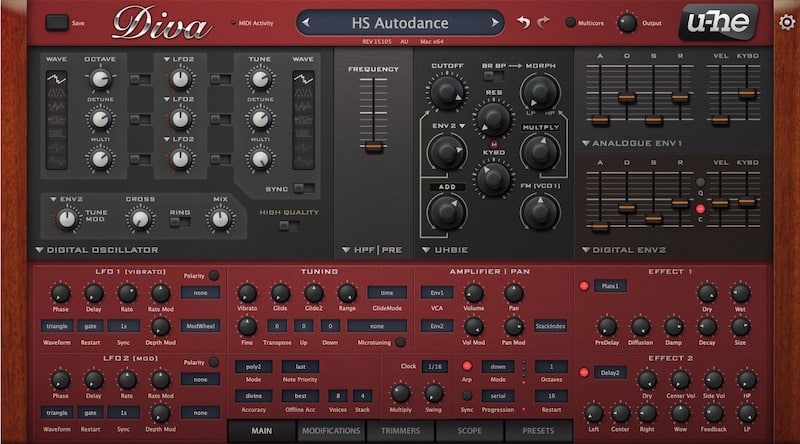Click the arpeggiator Swing knob
The height and width of the screenshot is (444, 800).
coord(434,393)
